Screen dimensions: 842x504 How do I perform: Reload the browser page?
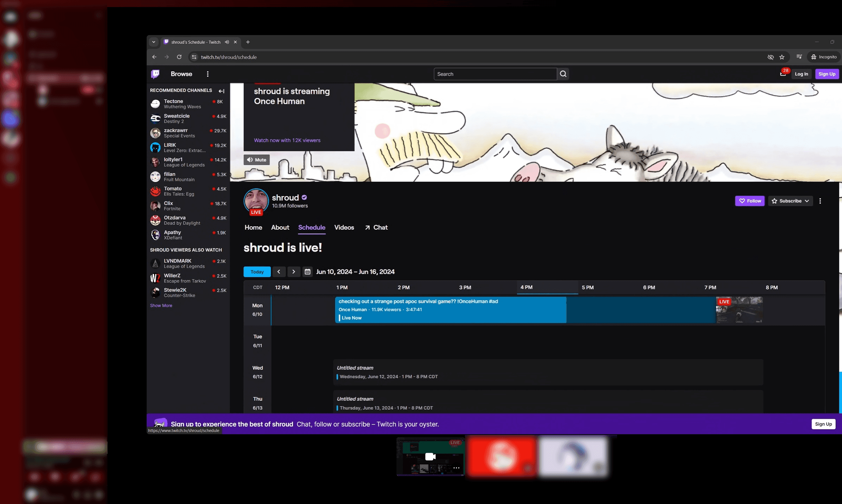click(179, 57)
